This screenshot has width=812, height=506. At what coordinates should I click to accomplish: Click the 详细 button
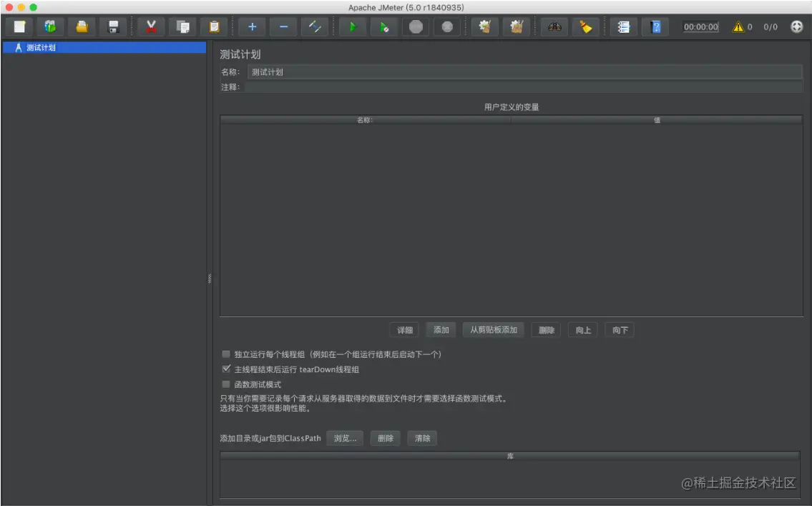click(404, 330)
